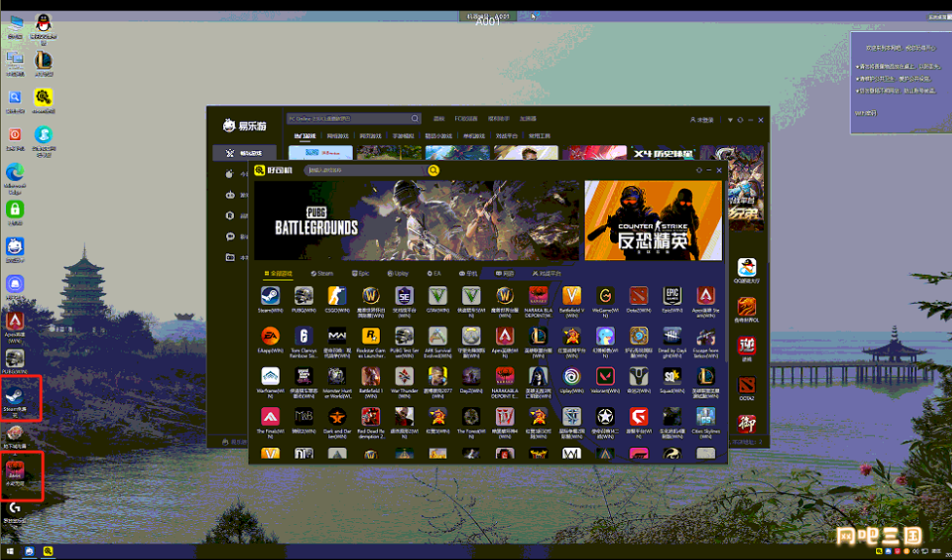Click the yellow search button in front launcher
Image resolution: width=952 pixels, height=560 pixels.
tap(434, 170)
